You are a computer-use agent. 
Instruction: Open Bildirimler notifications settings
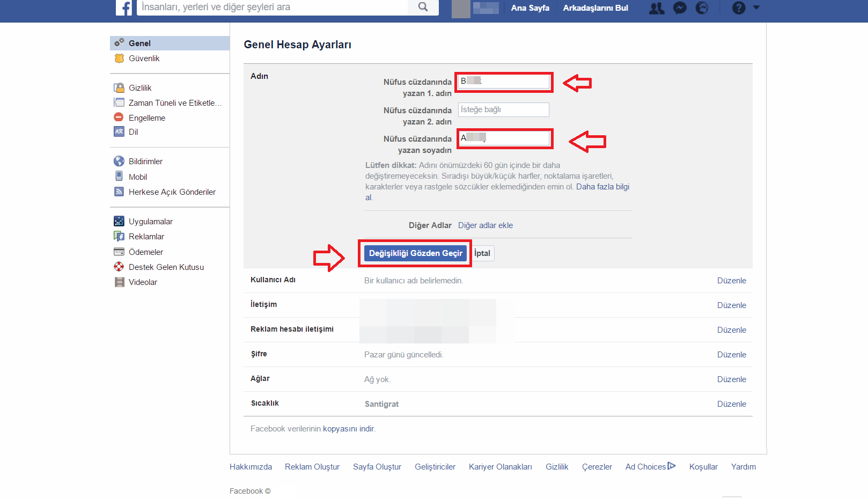point(145,162)
